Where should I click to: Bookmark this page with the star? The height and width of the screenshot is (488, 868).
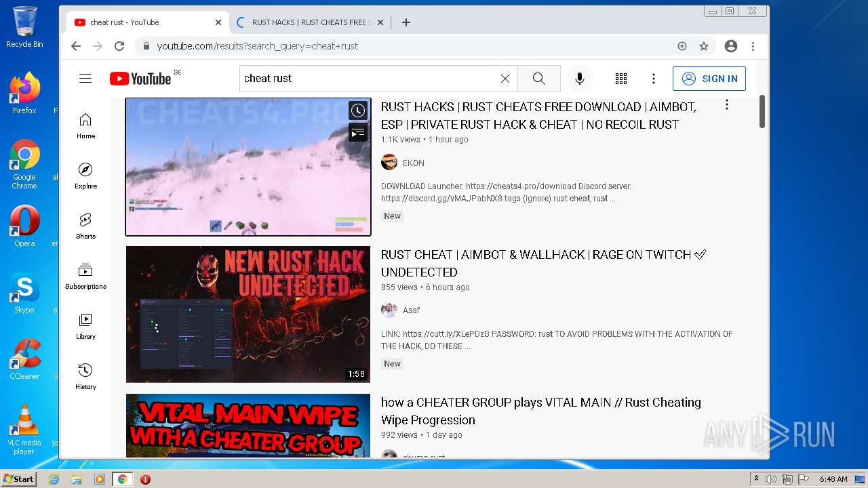click(704, 46)
